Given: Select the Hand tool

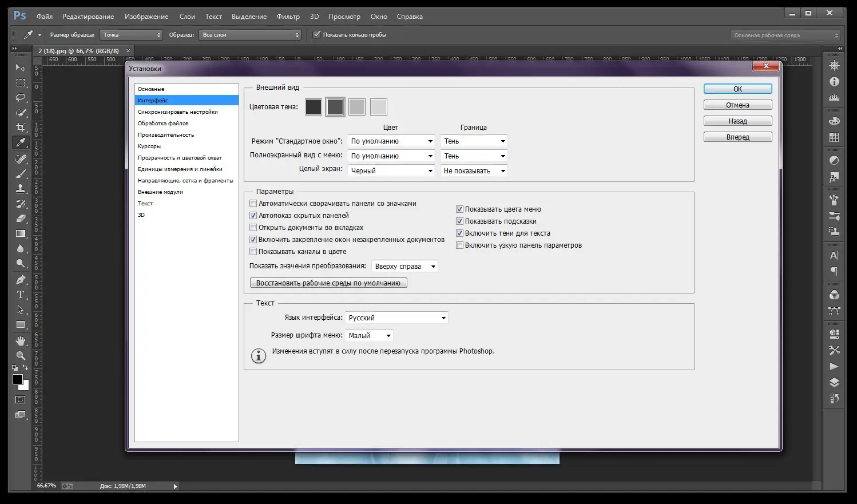Looking at the screenshot, I should tap(21, 340).
